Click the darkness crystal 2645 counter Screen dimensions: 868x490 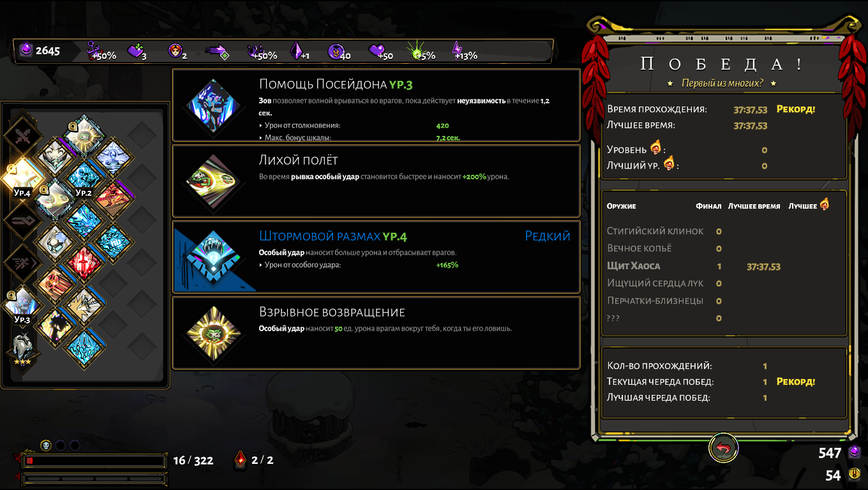40,50
